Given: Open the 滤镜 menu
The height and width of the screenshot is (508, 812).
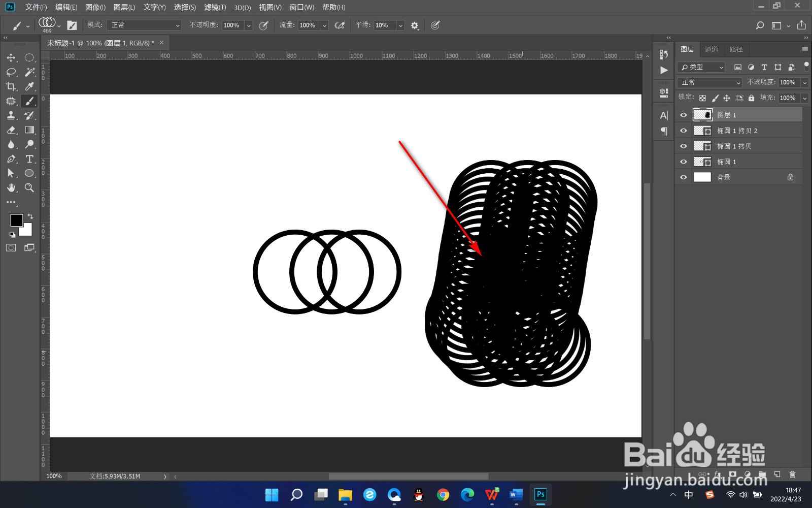Looking at the screenshot, I should coord(215,7).
